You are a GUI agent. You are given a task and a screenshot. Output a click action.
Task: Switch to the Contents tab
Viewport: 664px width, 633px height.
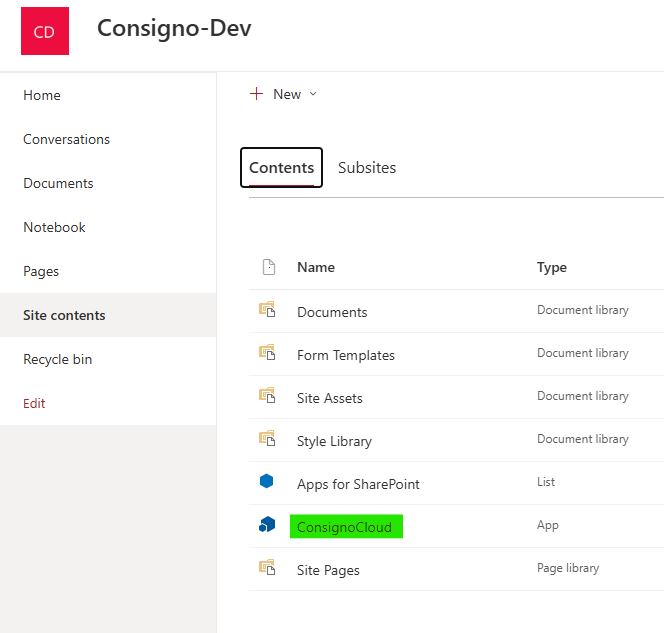pyautogui.click(x=282, y=168)
